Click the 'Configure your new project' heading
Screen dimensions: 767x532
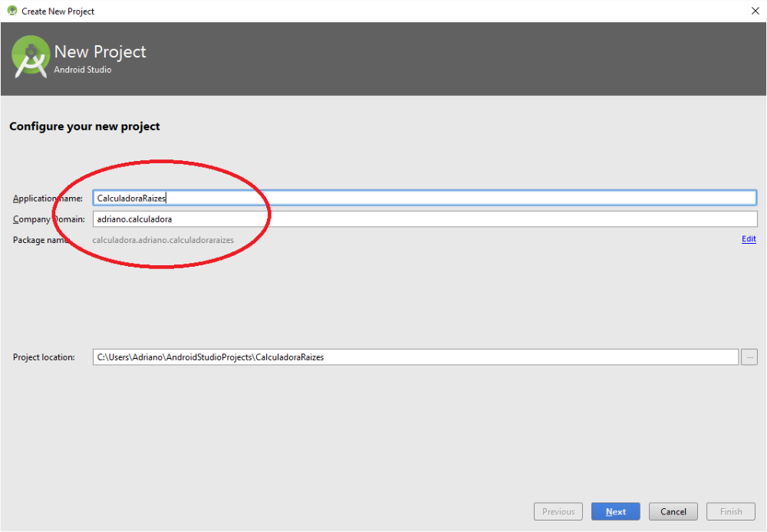(x=84, y=126)
